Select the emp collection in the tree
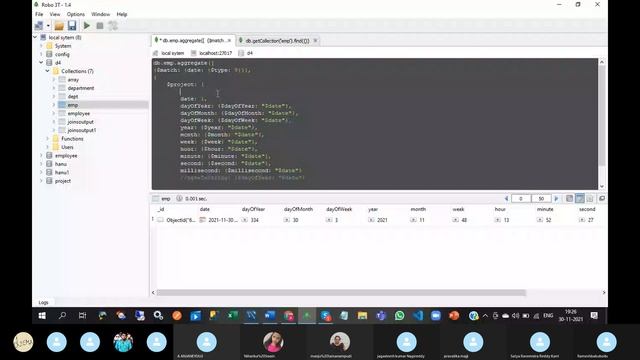The width and height of the screenshot is (640, 360). (x=73, y=105)
